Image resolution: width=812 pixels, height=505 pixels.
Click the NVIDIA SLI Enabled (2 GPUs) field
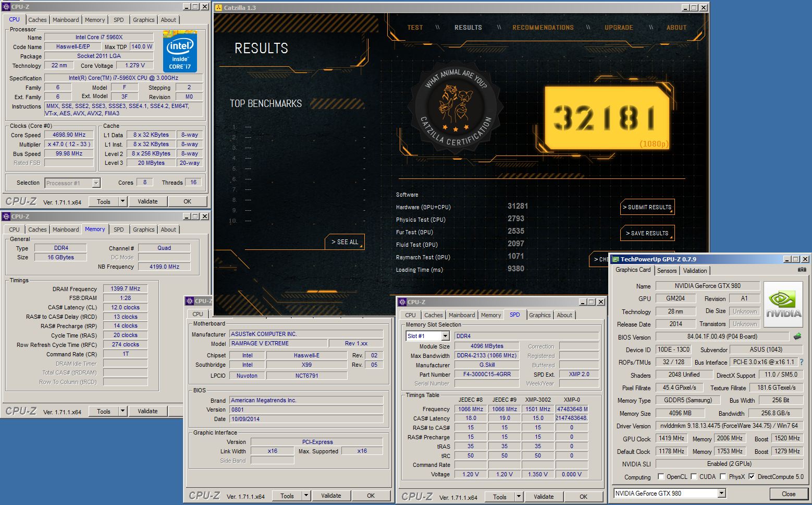click(x=729, y=464)
